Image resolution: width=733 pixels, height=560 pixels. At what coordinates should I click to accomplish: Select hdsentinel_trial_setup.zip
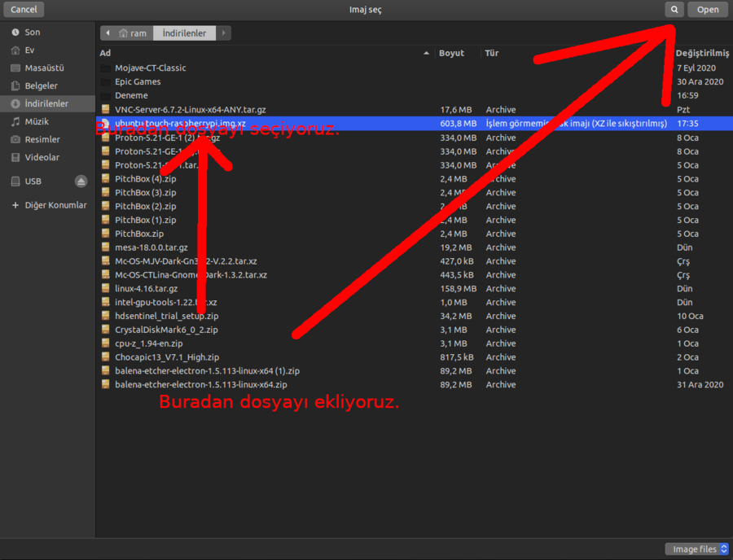point(415,316)
